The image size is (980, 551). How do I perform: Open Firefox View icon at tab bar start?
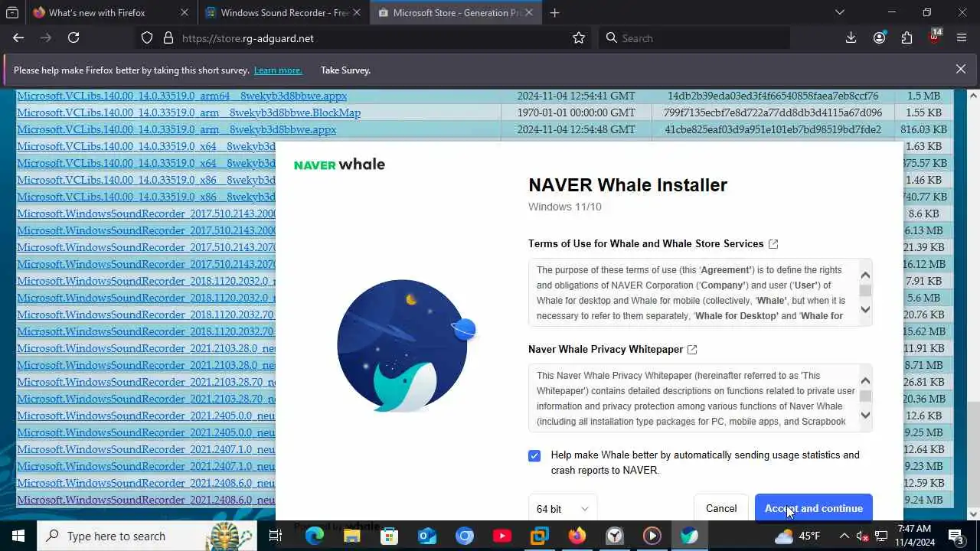click(12, 12)
